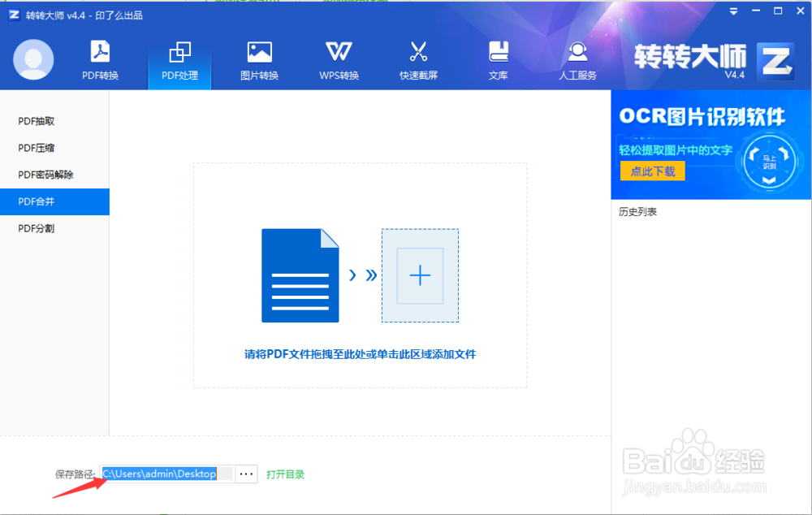Maximize the 转转大师 window
Viewport: 812px width, 515px height.
pos(778,11)
